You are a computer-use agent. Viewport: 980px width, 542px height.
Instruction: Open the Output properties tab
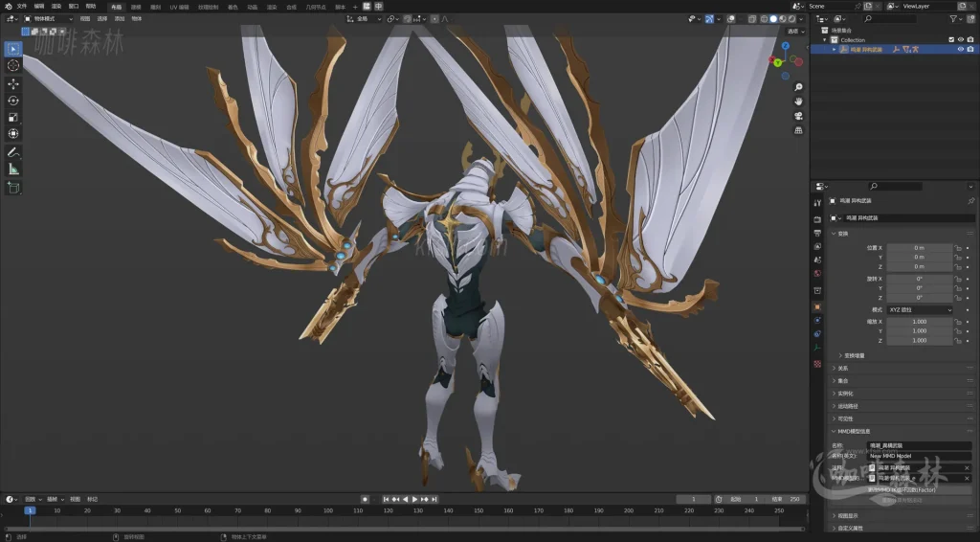coord(817,234)
